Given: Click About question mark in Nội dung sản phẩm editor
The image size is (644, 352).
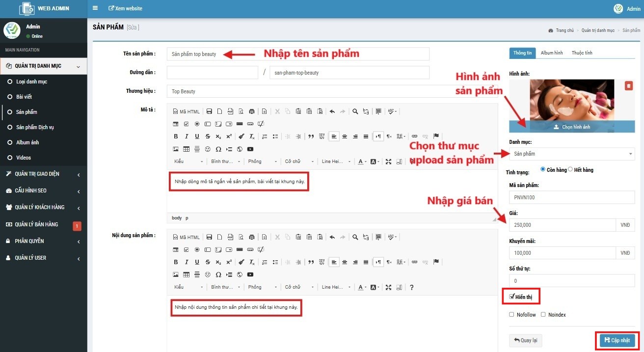Looking at the screenshot, I should pyautogui.click(x=412, y=287).
